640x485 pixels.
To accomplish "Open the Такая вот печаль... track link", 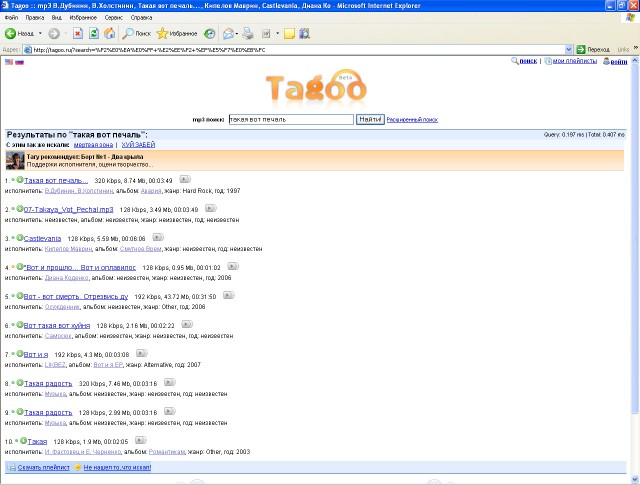I will click(x=56, y=180).
